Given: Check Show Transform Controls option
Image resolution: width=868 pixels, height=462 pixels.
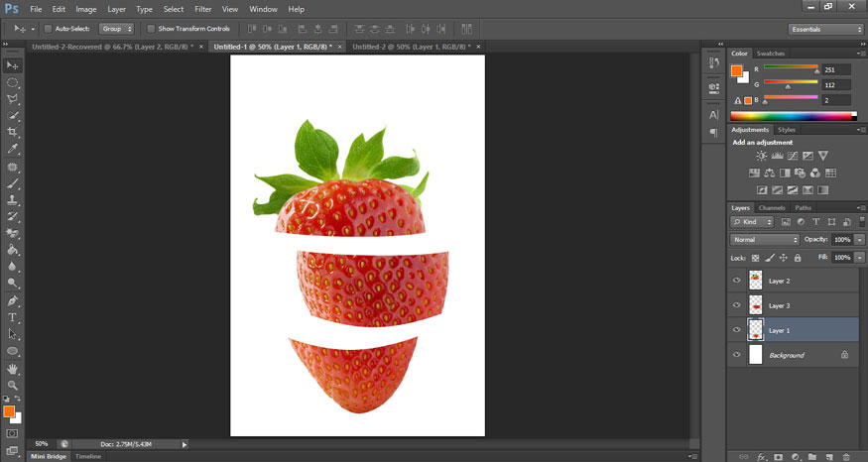Looking at the screenshot, I should (151, 29).
